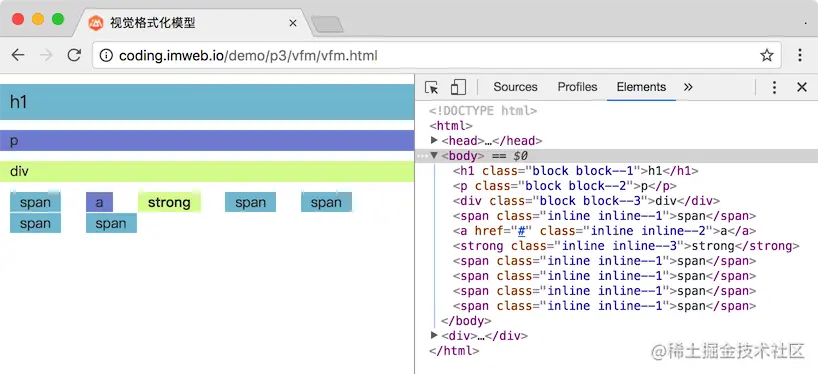Click the browser back arrow
818x374 pixels.
(x=18, y=55)
